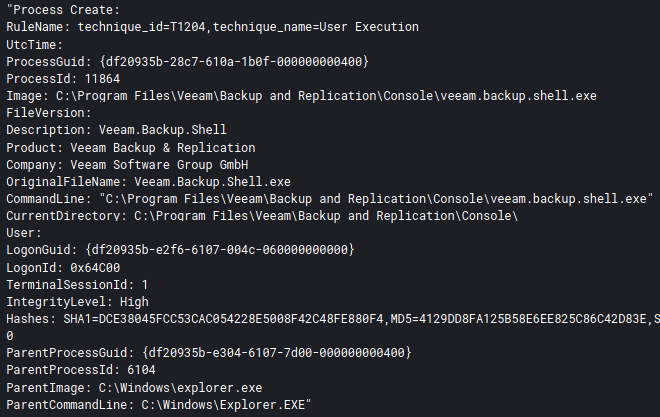
Task: Click Product Veeam Backup & Replication line
Action: (130, 148)
